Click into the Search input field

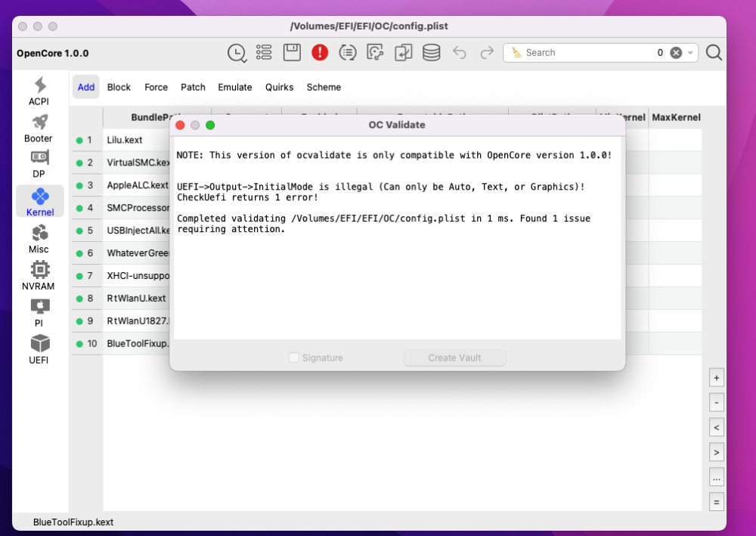[588, 52]
